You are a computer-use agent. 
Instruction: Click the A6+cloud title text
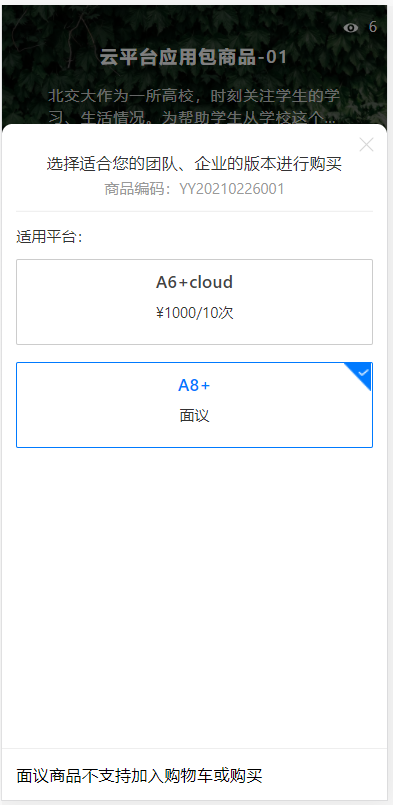[194, 282]
